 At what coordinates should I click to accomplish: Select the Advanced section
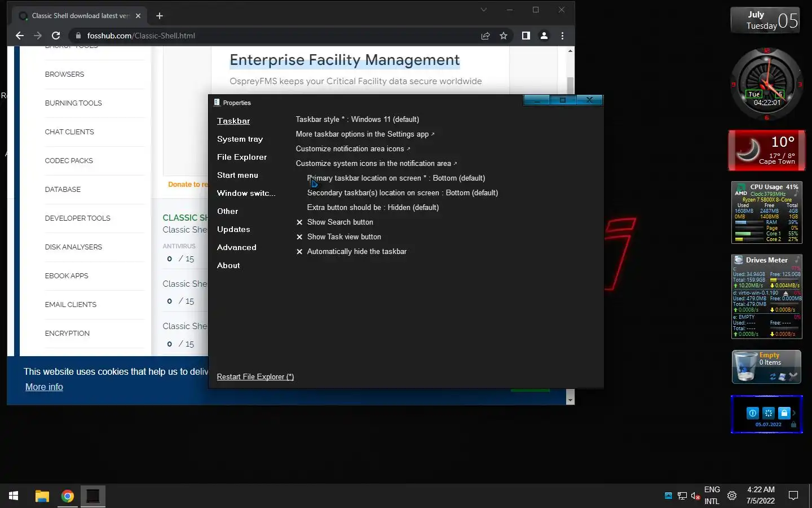pos(237,247)
